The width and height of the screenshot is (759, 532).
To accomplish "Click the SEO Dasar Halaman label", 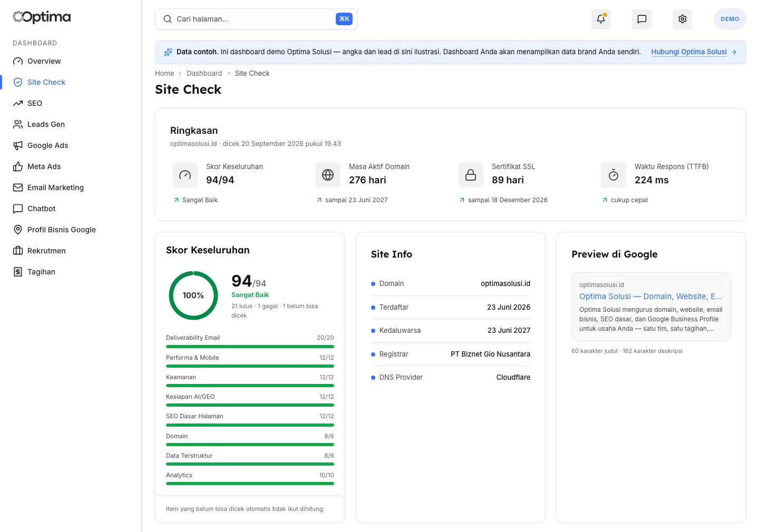I will coord(194,416).
